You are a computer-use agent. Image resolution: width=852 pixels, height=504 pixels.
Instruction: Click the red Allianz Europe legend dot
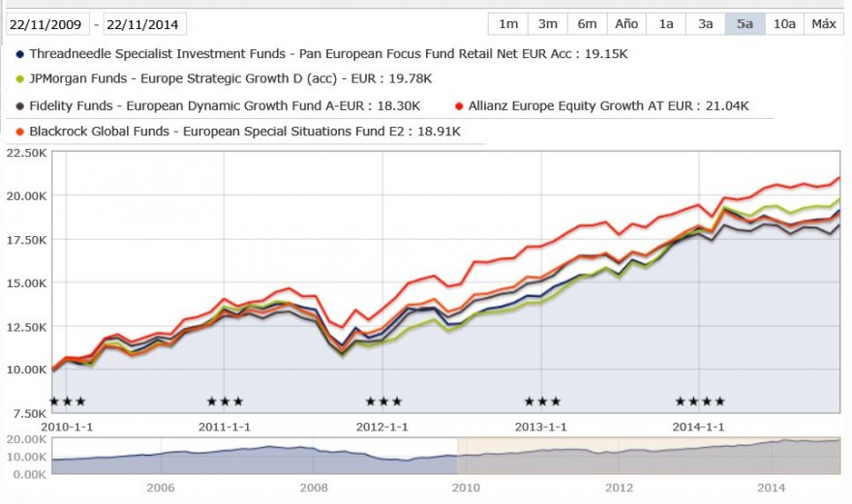459,105
